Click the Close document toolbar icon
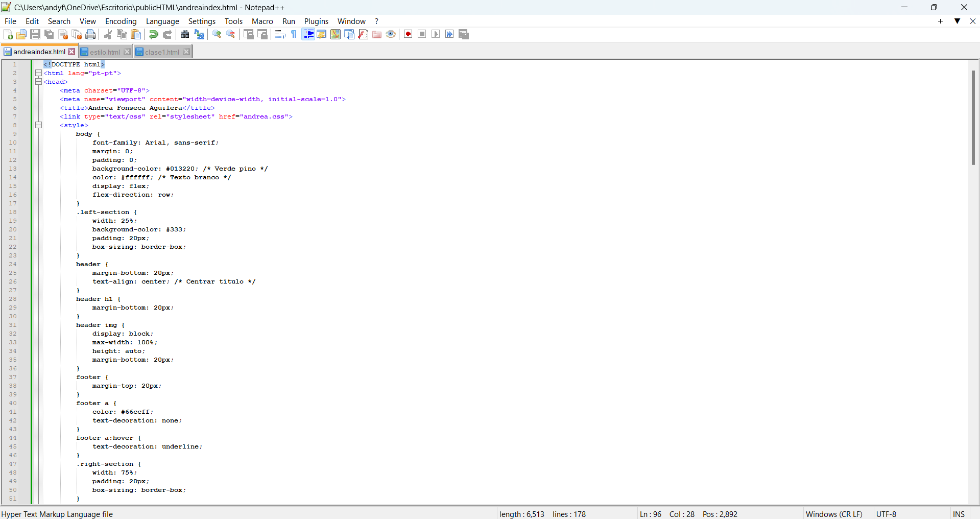Image resolution: width=980 pixels, height=519 pixels. (x=63, y=34)
